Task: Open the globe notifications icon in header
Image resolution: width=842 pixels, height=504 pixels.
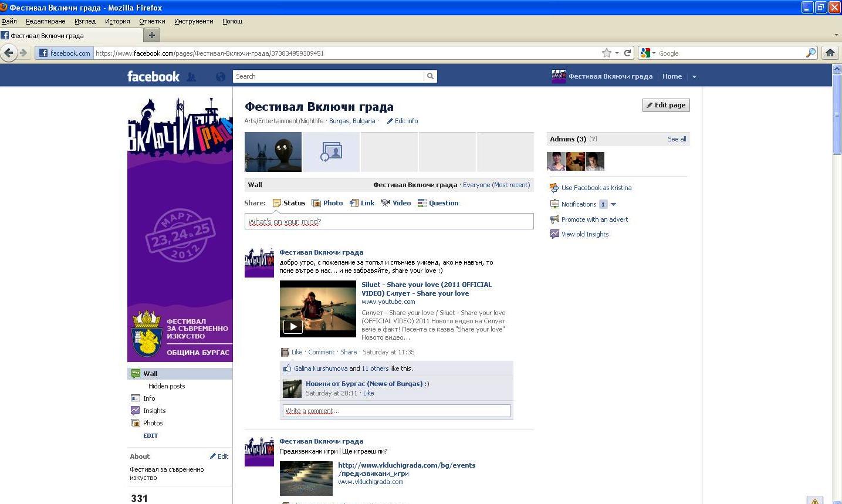Action: tap(221, 76)
